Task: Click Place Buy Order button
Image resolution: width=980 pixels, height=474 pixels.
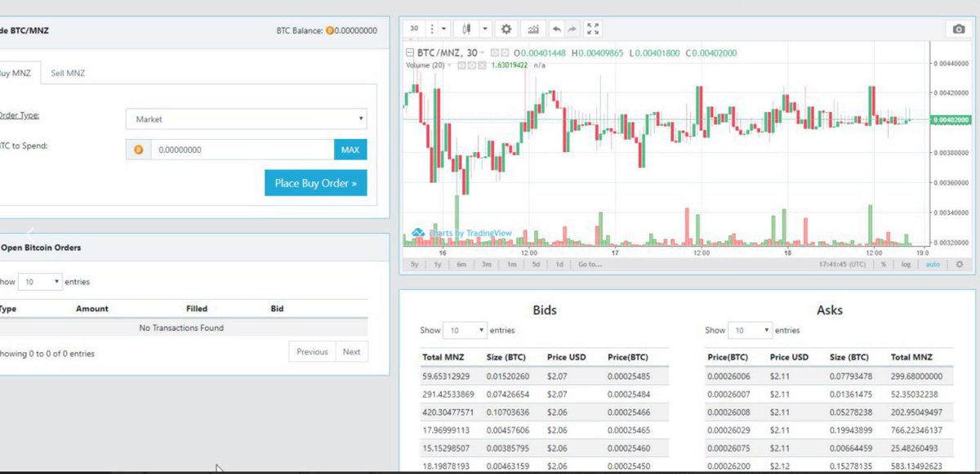Action: (316, 183)
